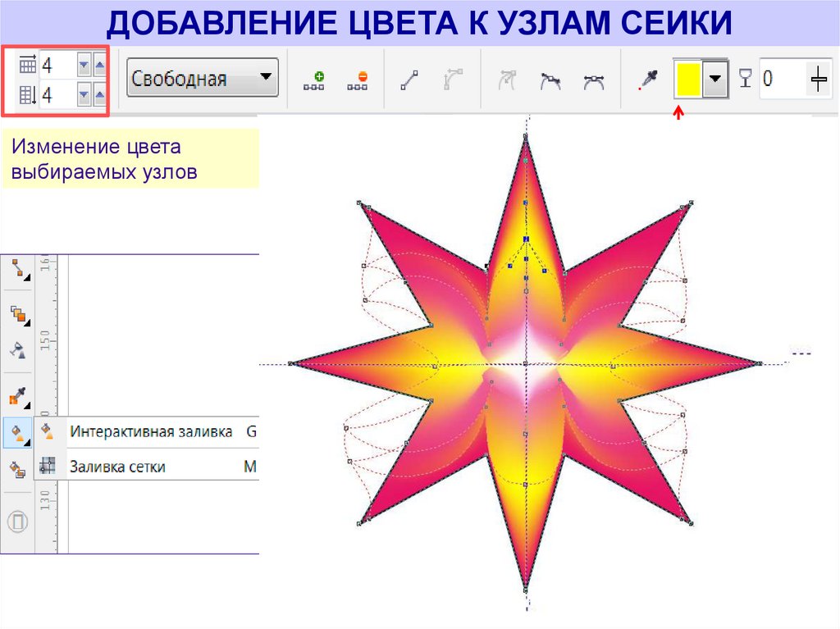Select the mesh fill color eyedropper

(648, 80)
